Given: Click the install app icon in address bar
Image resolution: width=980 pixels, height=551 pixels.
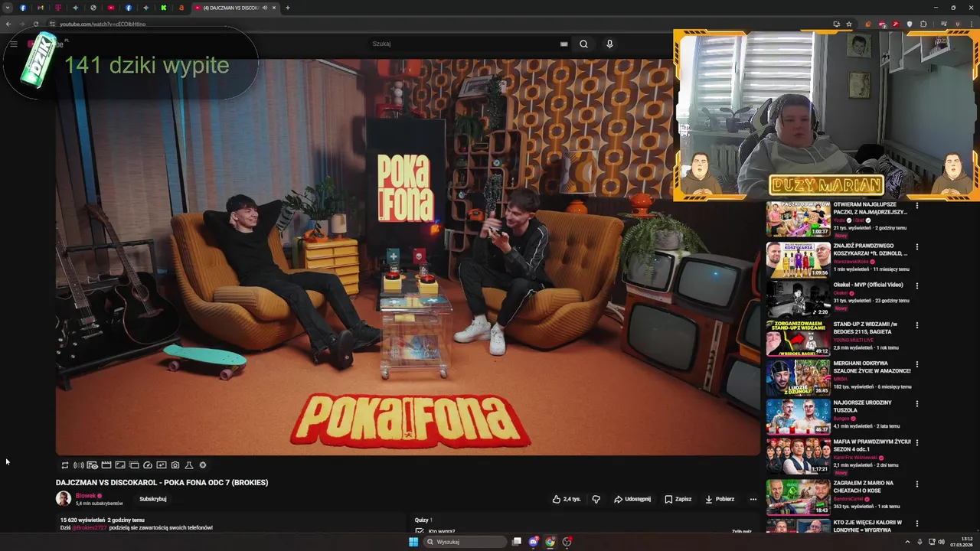Looking at the screenshot, I should (836, 24).
